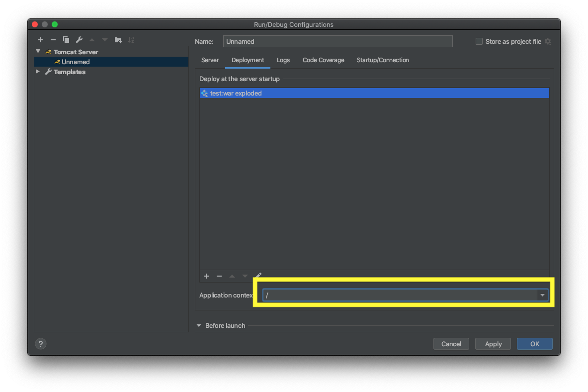Open the Startup/Connection tab

(x=383, y=60)
